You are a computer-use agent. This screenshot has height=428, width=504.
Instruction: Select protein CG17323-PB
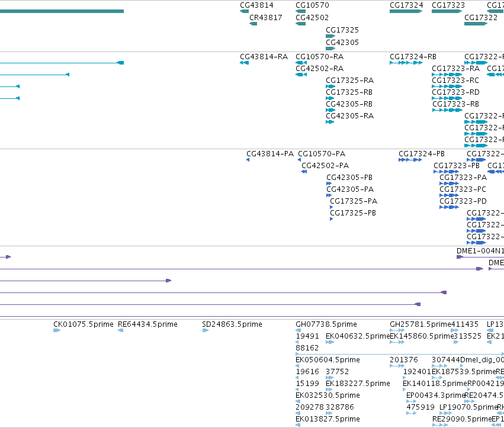pos(457,166)
